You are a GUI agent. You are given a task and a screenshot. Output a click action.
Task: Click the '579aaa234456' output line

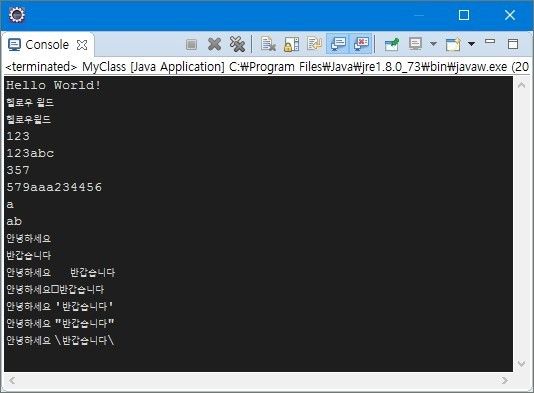click(x=54, y=187)
